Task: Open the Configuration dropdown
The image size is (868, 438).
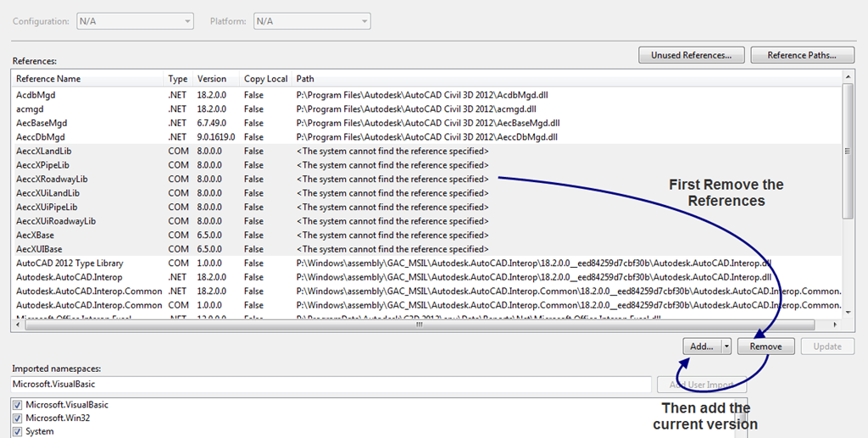Action: tap(135, 21)
